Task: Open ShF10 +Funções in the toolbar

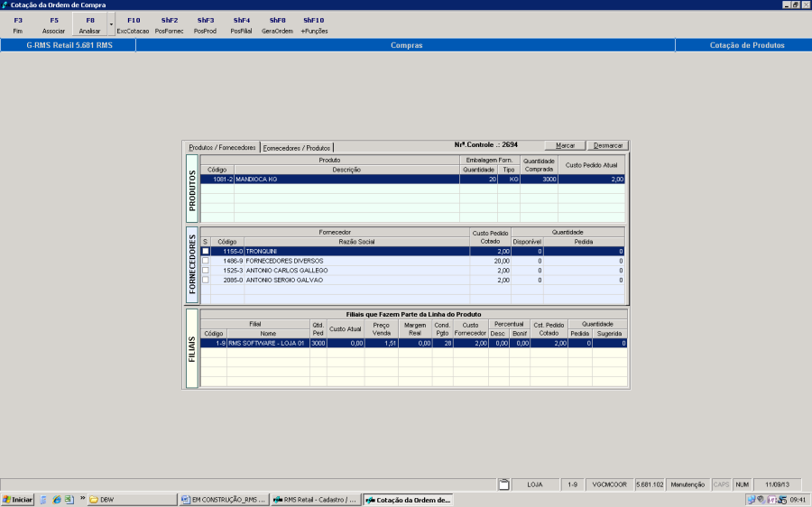Action: (x=314, y=24)
